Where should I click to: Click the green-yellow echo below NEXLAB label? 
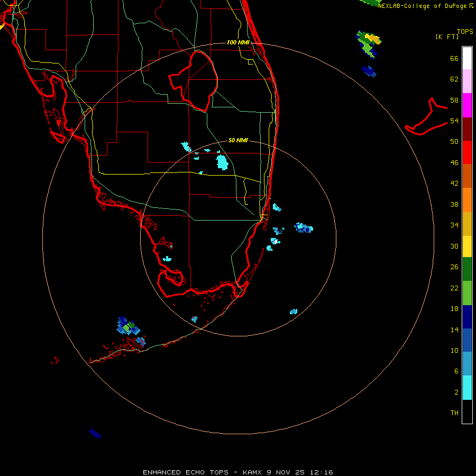tap(368, 44)
